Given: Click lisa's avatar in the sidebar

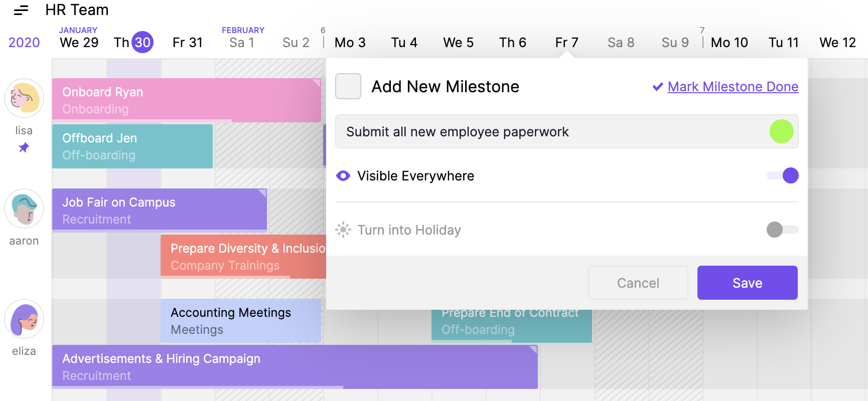Looking at the screenshot, I should (24, 99).
